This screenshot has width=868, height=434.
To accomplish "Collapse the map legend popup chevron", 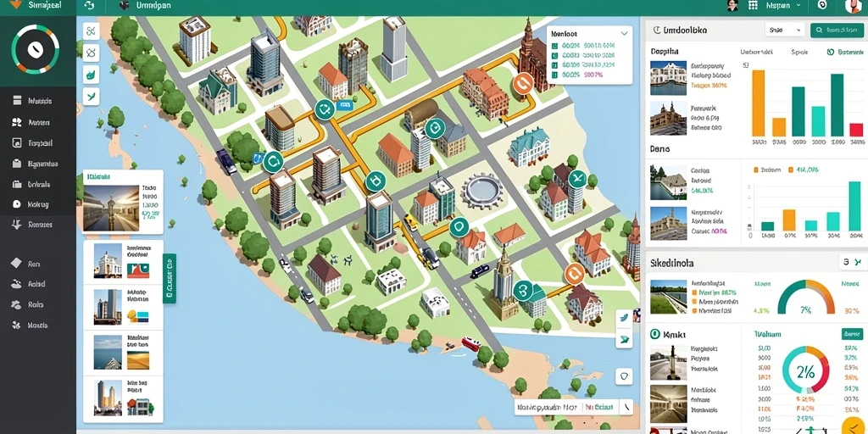I will click(x=624, y=33).
